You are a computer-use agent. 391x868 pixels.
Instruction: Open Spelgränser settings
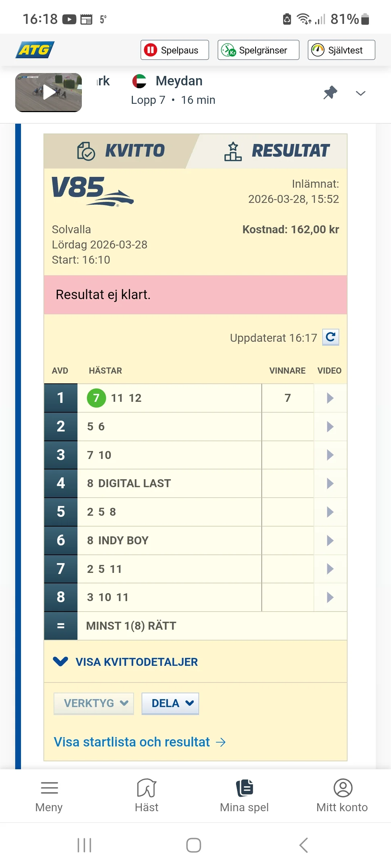[x=258, y=50]
